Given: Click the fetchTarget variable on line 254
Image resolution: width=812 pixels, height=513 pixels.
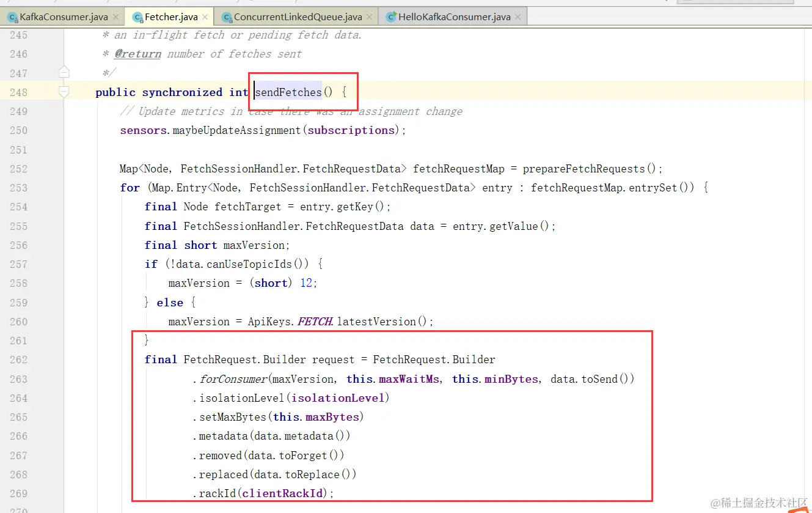Looking at the screenshot, I should (x=247, y=207).
